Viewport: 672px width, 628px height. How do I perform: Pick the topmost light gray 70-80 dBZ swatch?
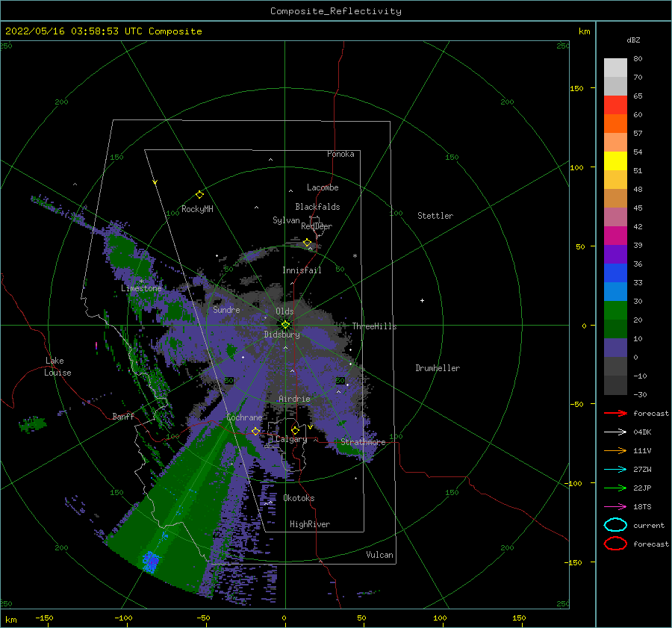[615, 68]
